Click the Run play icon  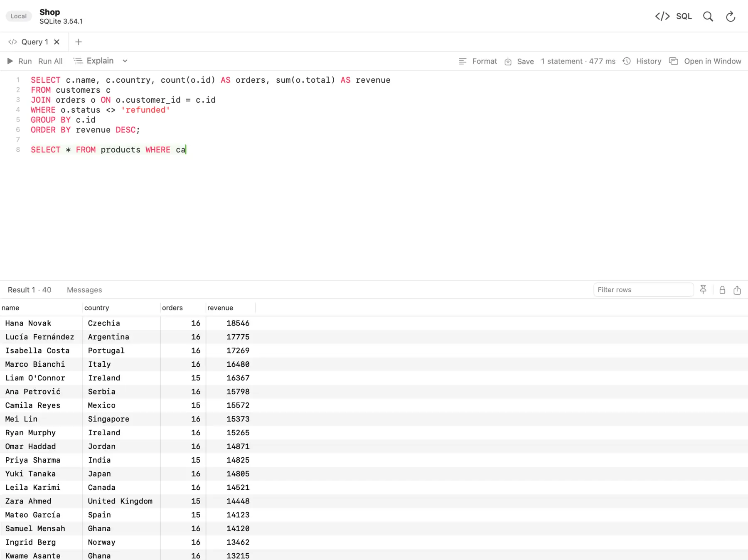[10, 61]
